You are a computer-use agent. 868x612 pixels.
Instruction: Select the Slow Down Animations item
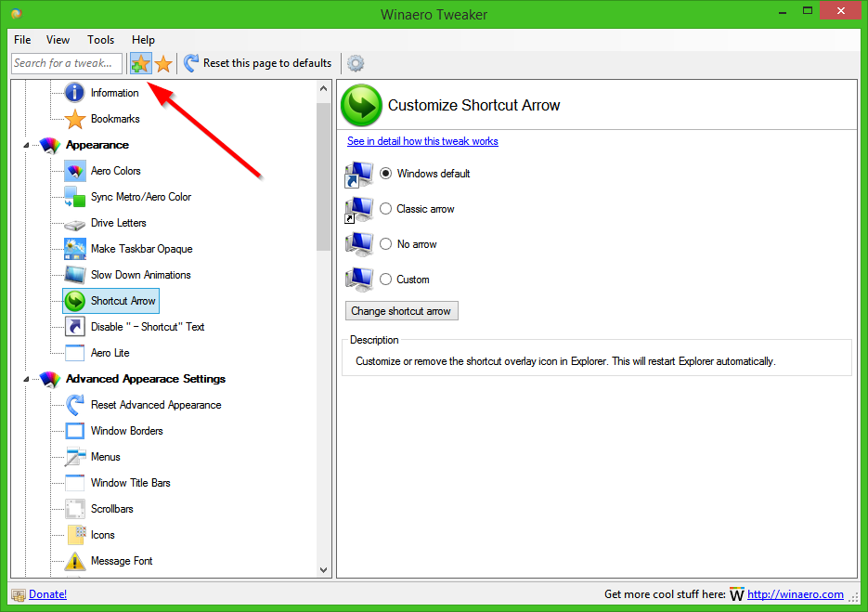[140, 275]
